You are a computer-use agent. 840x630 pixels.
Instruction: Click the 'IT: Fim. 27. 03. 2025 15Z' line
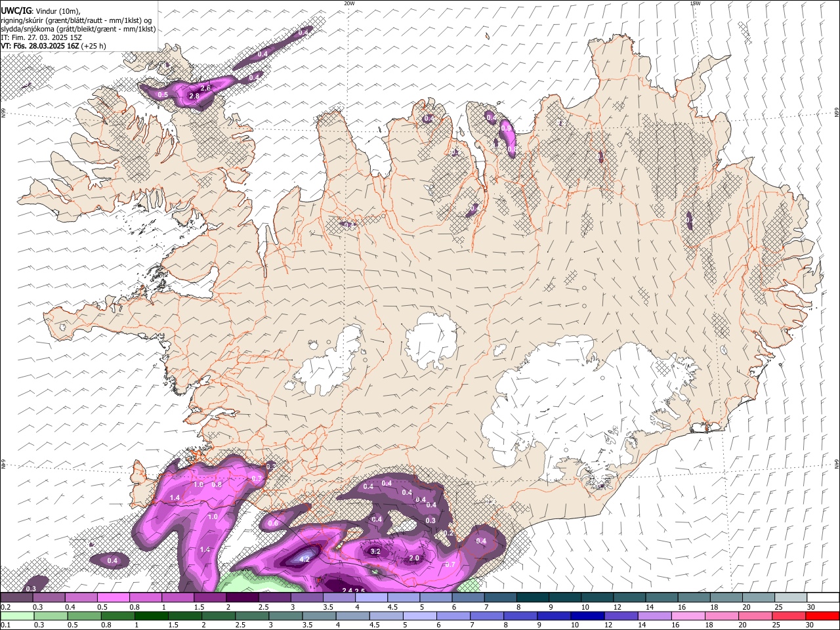click(x=40, y=37)
